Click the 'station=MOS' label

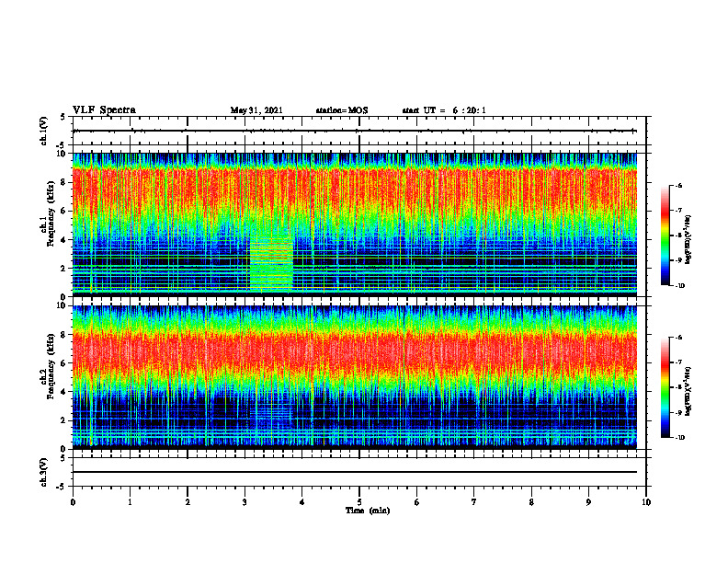click(x=342, y=110)
